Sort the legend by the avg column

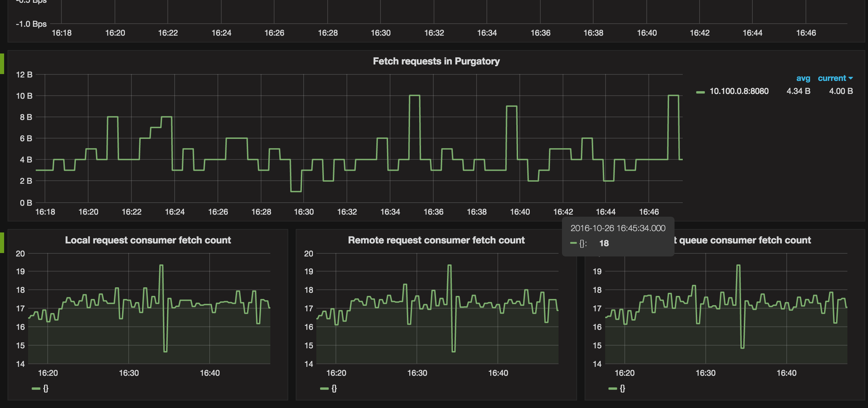tap(803, 79)
